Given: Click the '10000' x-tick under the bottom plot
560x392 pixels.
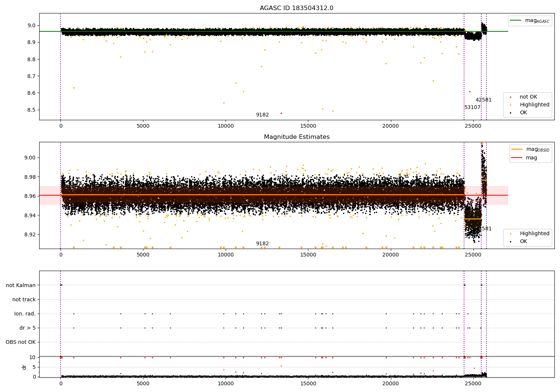Looking at the screenshot, I should (x=225, y=384).
